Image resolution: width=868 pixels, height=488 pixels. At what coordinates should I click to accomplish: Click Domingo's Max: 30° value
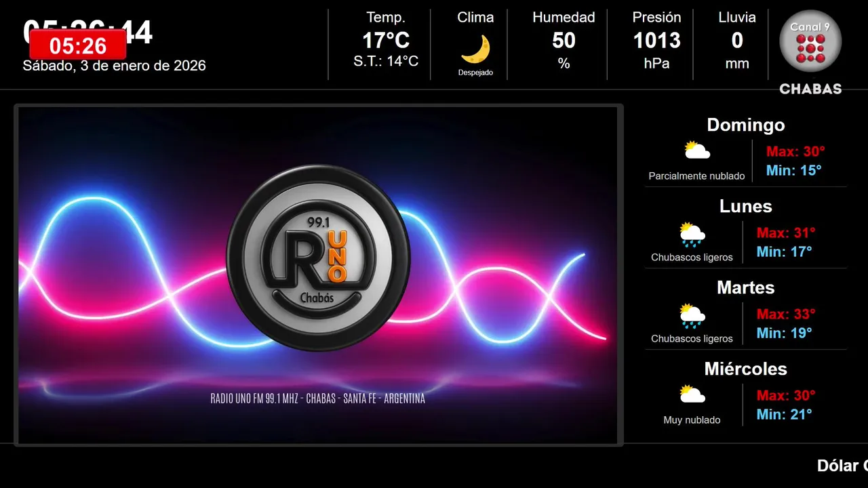[x=795, y=152]
